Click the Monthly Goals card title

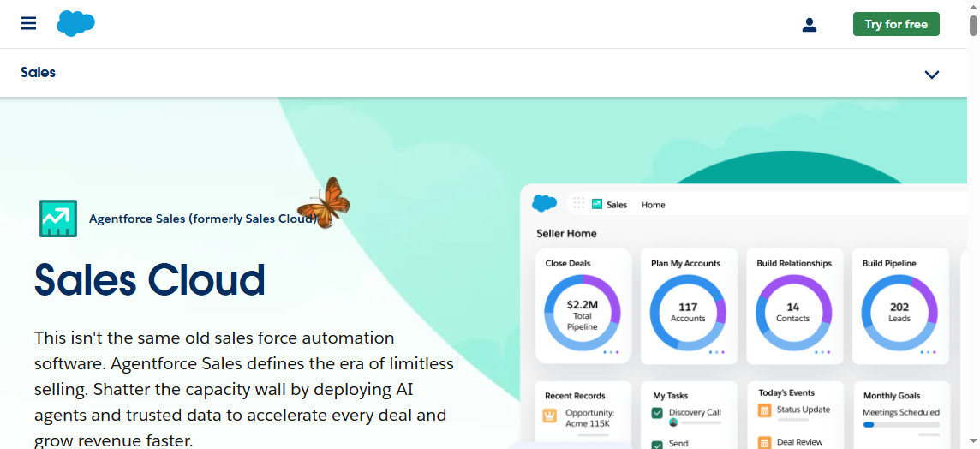click(891, 396)
